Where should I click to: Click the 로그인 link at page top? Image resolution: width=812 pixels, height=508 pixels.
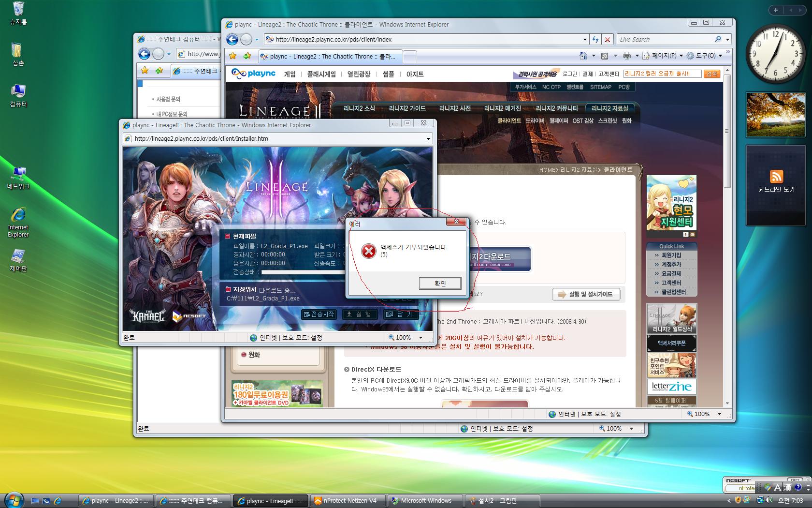569,74
